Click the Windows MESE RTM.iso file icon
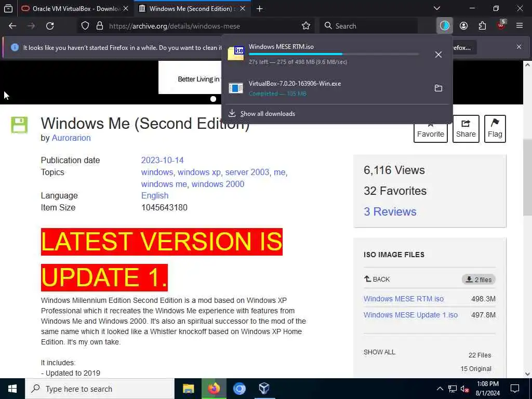This screenshot has height=399, width=532. point(236,54)
